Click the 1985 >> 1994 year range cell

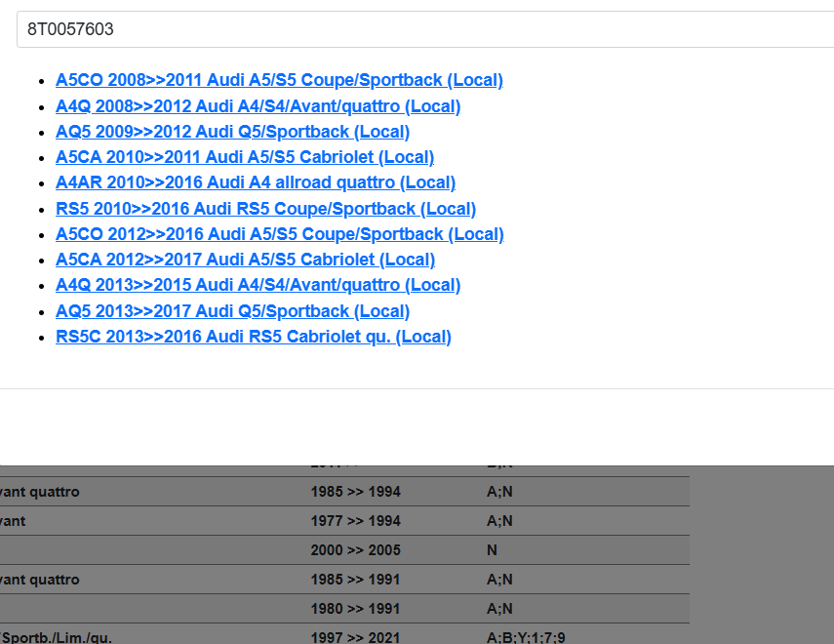tap(355, 492)
